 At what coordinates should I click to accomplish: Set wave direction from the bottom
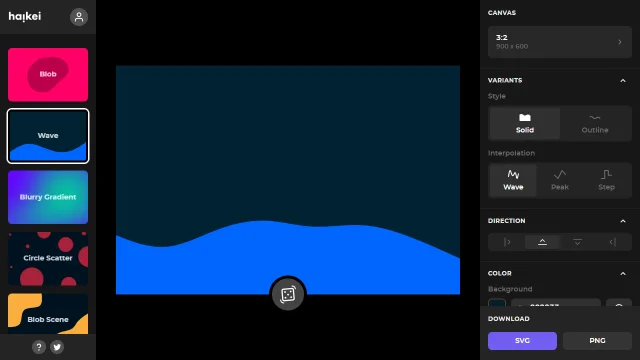[x=542, y=242]
